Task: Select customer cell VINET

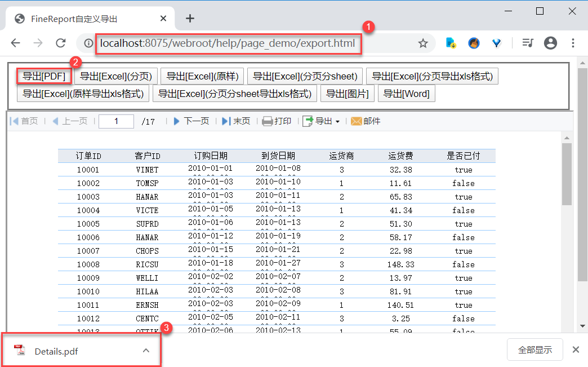Action: pos(148,170)
